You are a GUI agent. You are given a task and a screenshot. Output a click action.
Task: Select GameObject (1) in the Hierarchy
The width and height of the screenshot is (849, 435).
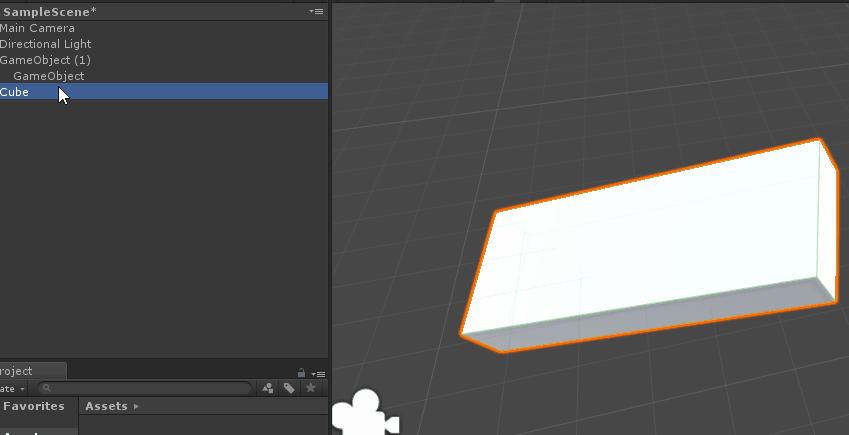(164, 60)
